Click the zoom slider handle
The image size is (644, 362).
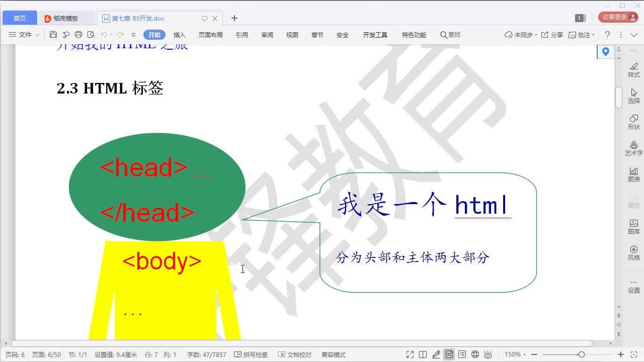(581, 354)
